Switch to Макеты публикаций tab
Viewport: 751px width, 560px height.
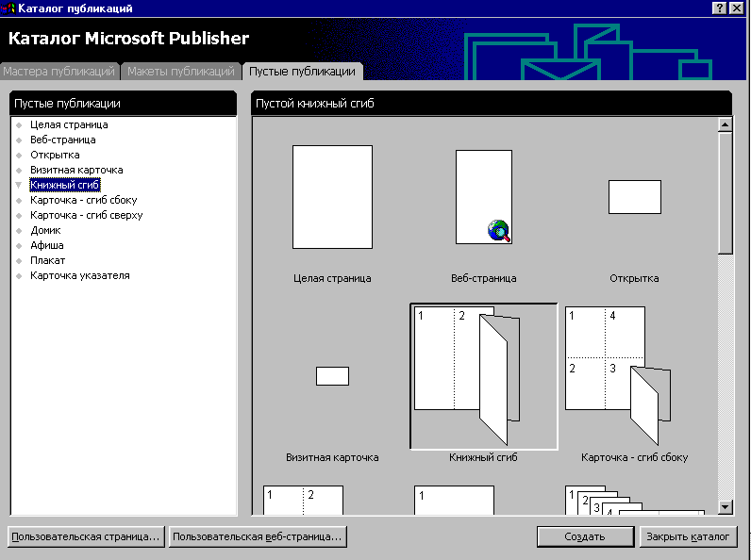pyautogui.click(x=181, y=72)
